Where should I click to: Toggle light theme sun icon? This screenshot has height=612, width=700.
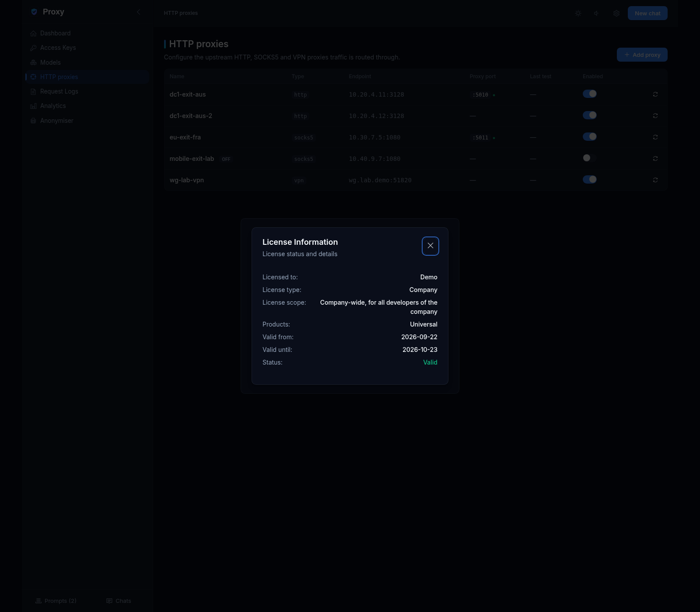click(578, 13)
